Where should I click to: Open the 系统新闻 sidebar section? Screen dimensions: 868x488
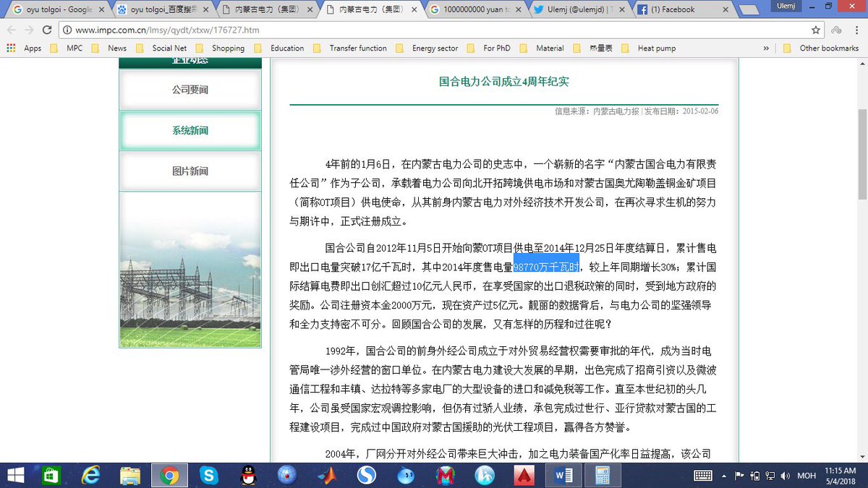click(x=190, y=130)
